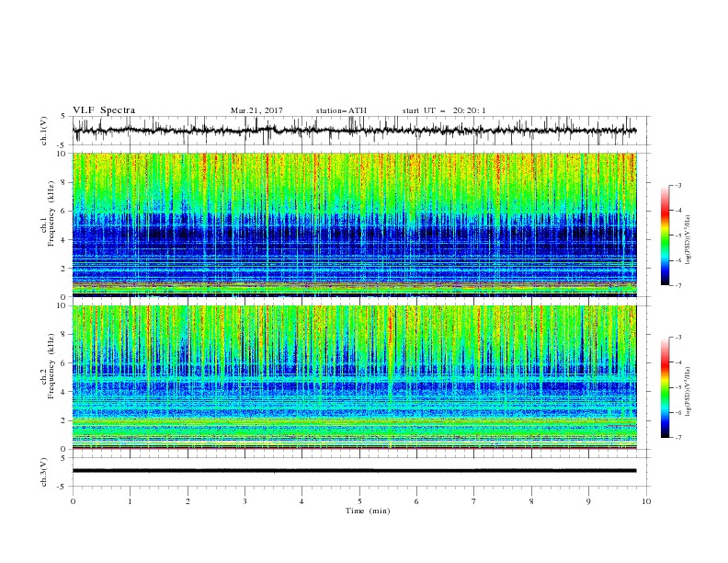Image resolution: width=728 pixels, height=563 pixels.
Task: Click the ch.2 frequency tick label "2"
Action: [64, 420]
